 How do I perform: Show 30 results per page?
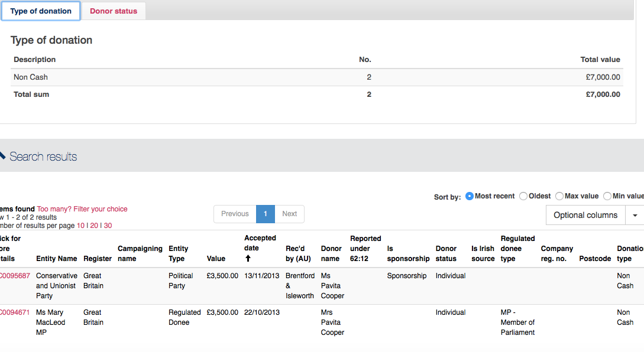click(108, 226)
